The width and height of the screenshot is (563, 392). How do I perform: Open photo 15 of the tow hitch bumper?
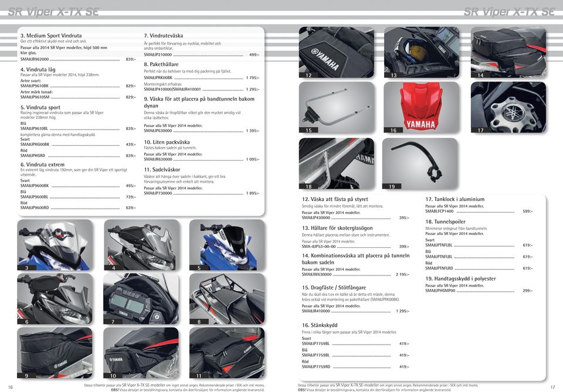click(337, 107)
